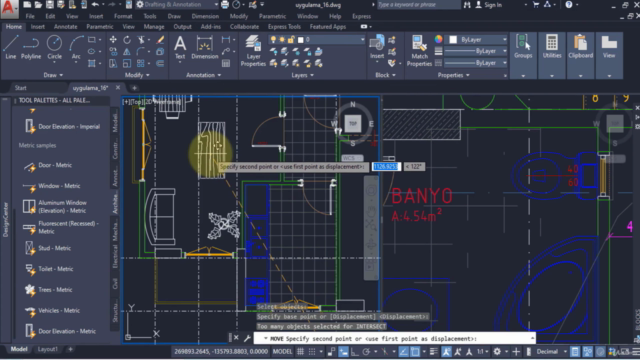Open the Insert ribbon tab

(38, 27)
